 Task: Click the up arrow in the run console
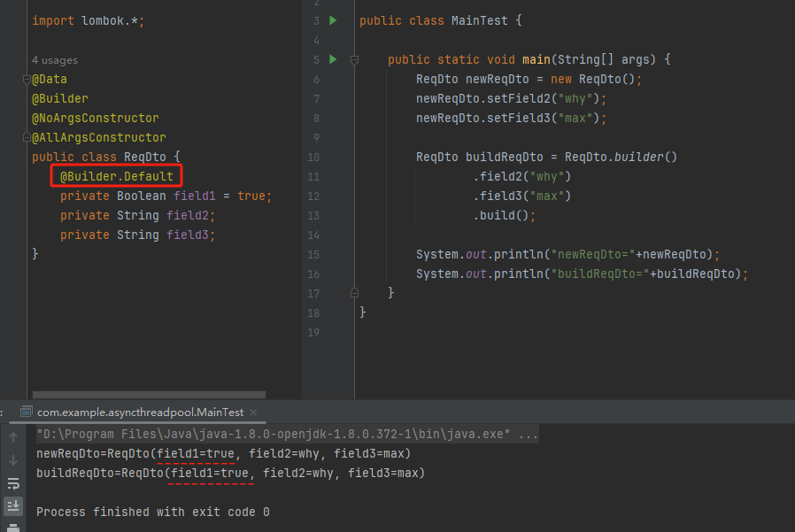pyautogui.click(x=13, y=437)
